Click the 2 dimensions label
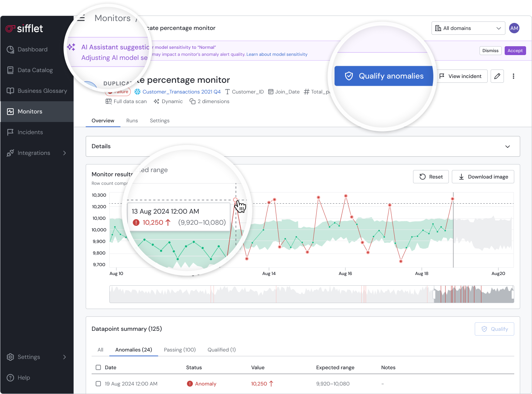The image size is (532, 394). click(209, 101)
